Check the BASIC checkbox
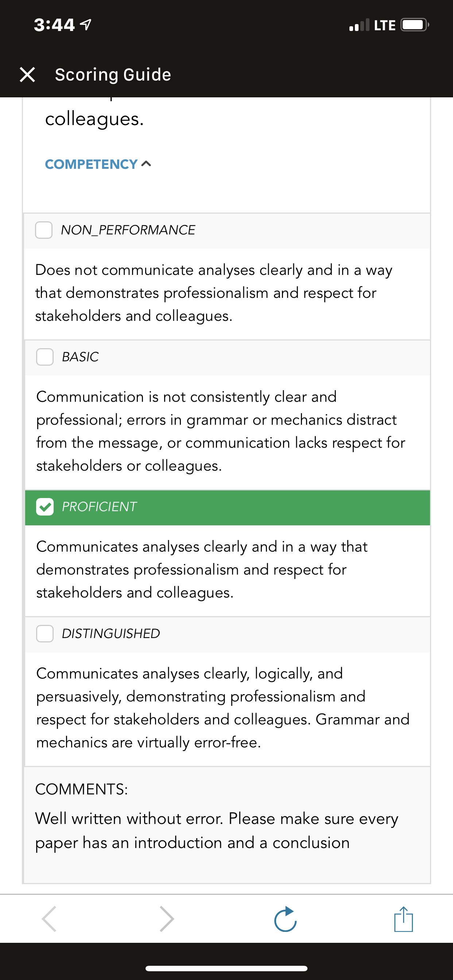 [x=44, y=357]
